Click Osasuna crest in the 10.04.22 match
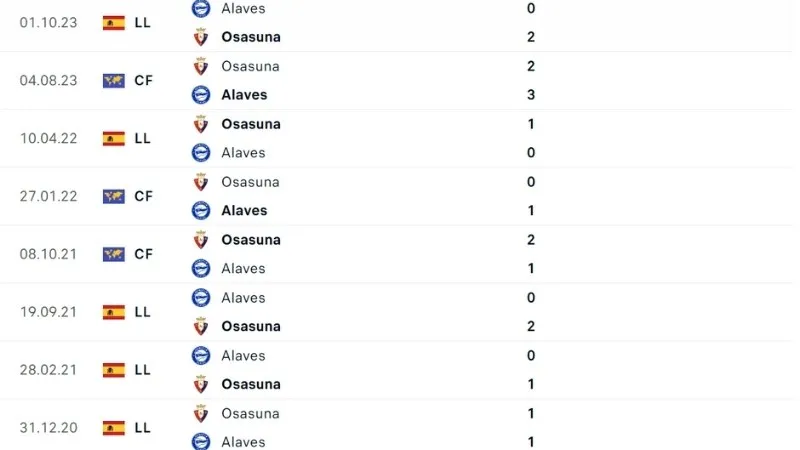The height and width of the screenshot is (450, 800). (201, 124)
